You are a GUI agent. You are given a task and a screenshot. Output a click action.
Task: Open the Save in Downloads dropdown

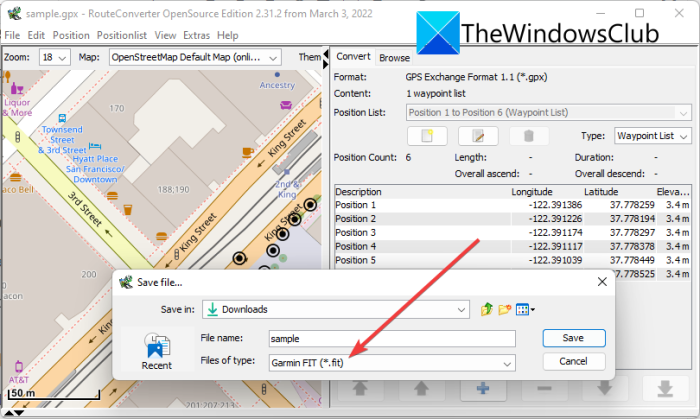coord(336,309)
